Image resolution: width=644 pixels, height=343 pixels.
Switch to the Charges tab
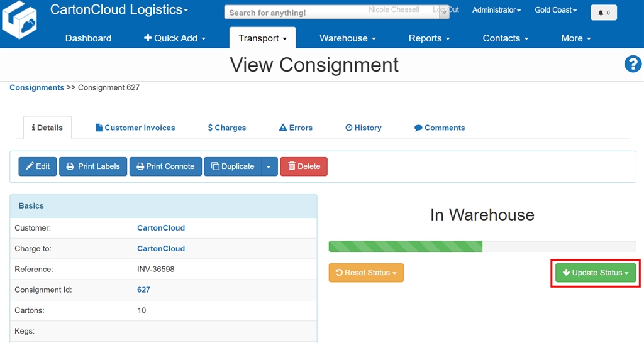coord(226,128)
